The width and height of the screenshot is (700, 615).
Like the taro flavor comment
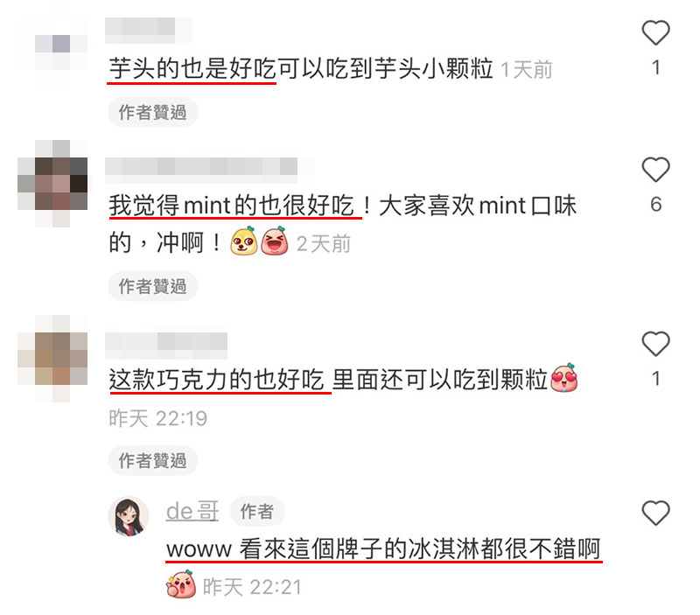[x=655, y=32]
